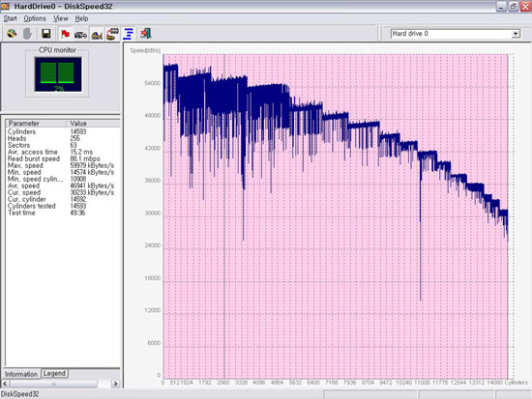Click the yellow excavator toolbar icon

coord(97,35)
